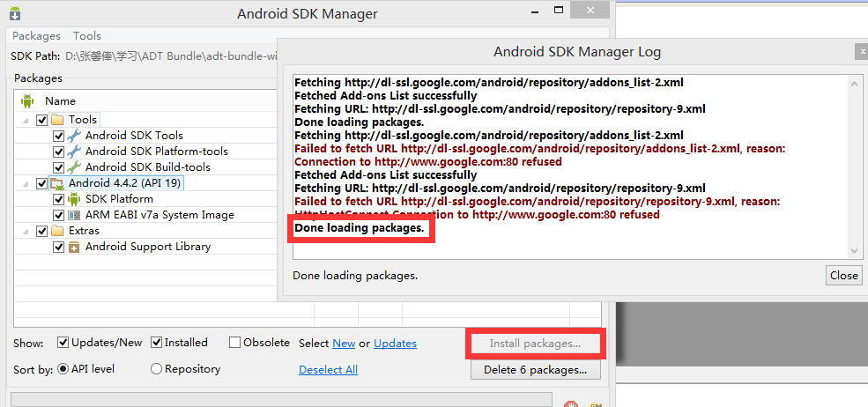The height and width of the screenshot is (407, 868).
Task: Uncheck Android SDK Tools checkbox
Action: click(58, 136)
